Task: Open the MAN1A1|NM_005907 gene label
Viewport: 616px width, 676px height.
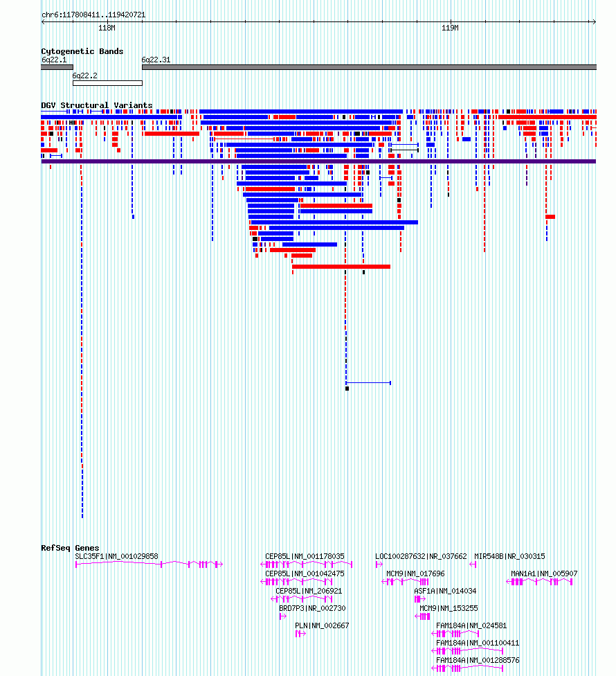Action: [544, 573]
